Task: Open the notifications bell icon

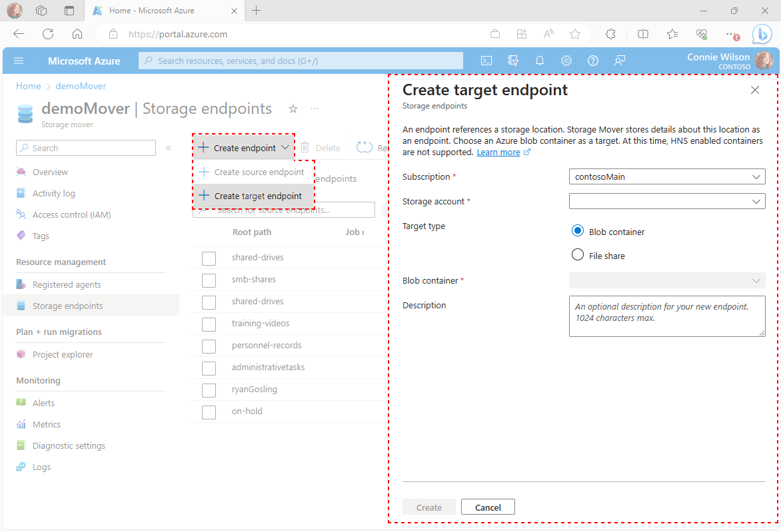Action: pyautogui.click(x=539, y=61)
